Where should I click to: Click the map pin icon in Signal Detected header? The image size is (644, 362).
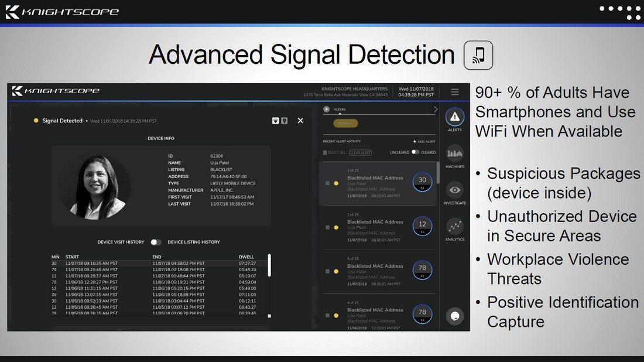click(284, 121)
